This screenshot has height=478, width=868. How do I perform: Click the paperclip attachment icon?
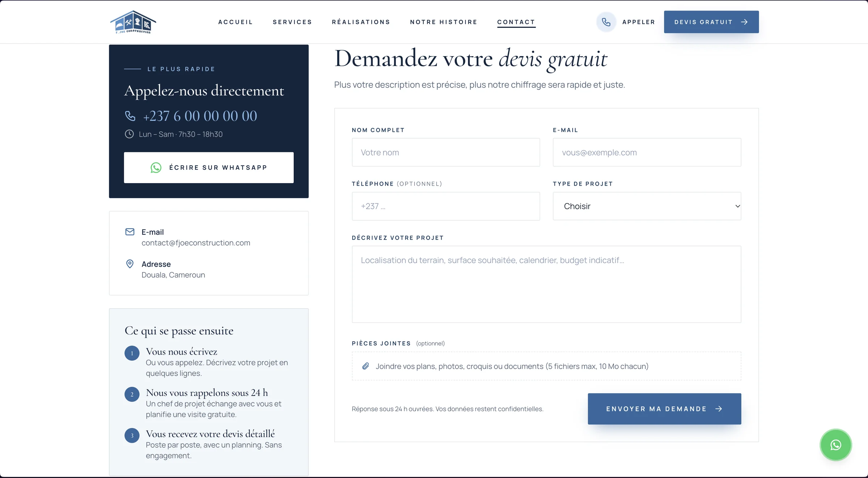(366, 366)
